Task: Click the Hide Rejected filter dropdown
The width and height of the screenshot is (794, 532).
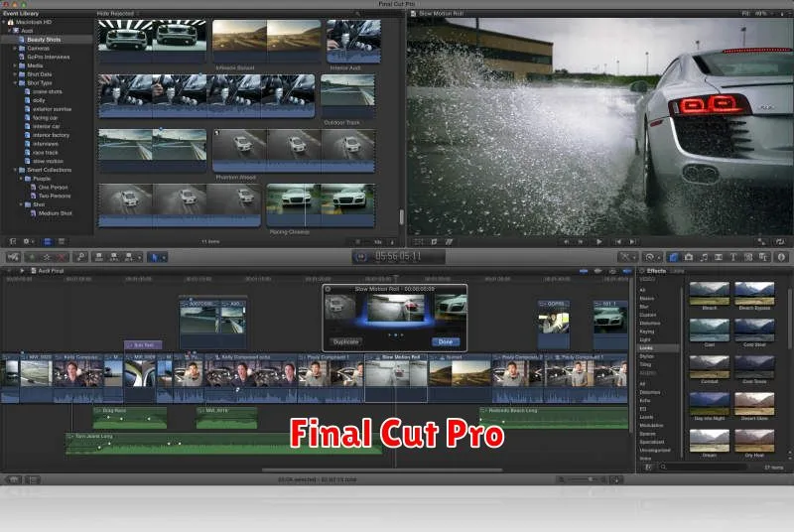Action: (x=118, y=14)
